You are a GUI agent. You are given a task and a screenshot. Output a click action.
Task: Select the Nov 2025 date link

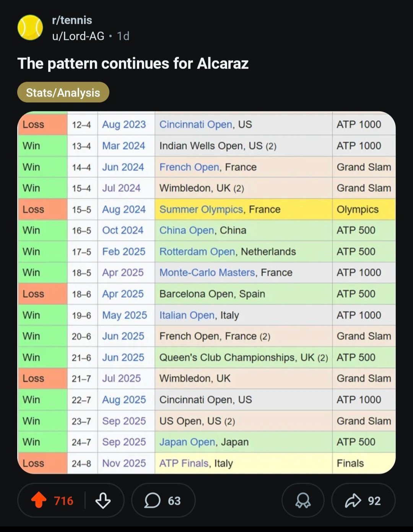[124, 463]
